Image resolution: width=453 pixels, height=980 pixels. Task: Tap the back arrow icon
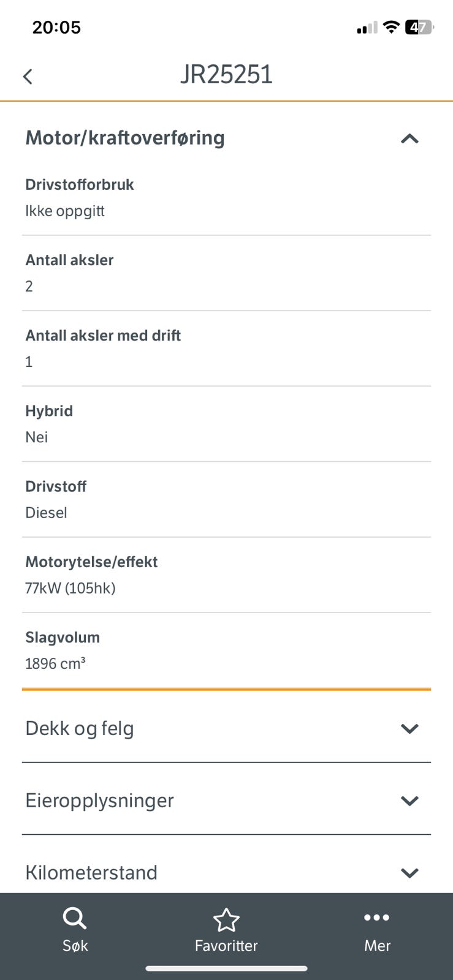click(28, 77)
